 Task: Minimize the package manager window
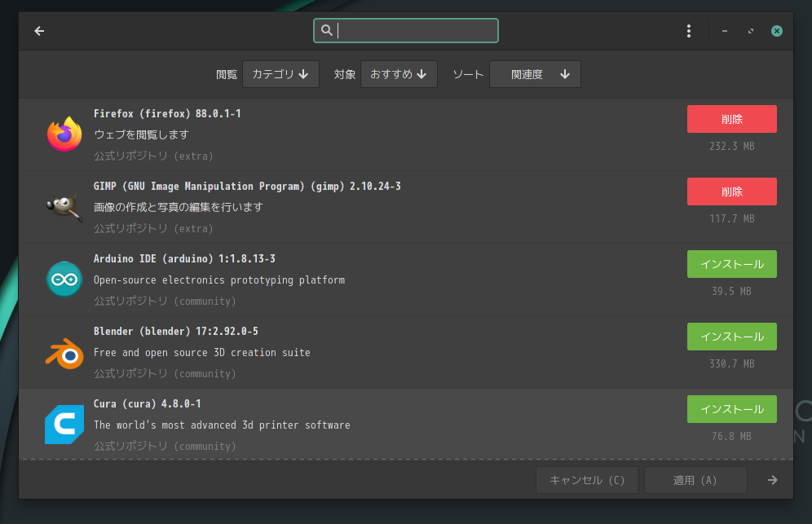[725, 31]
